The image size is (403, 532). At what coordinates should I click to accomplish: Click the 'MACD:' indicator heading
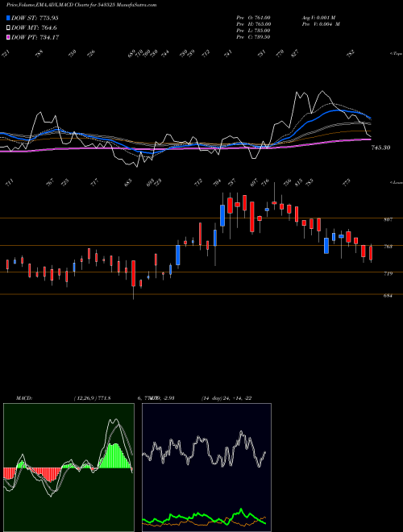(x=24, y=398)
